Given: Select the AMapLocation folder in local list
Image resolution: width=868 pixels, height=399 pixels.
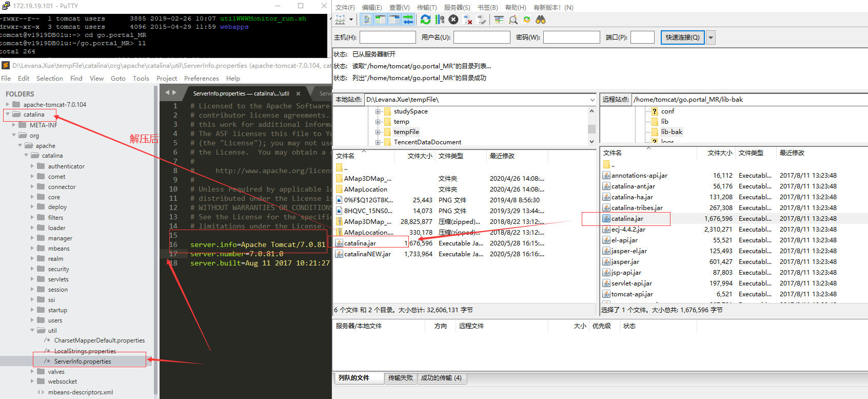Looking at the screenshot, I should point(366,189).
